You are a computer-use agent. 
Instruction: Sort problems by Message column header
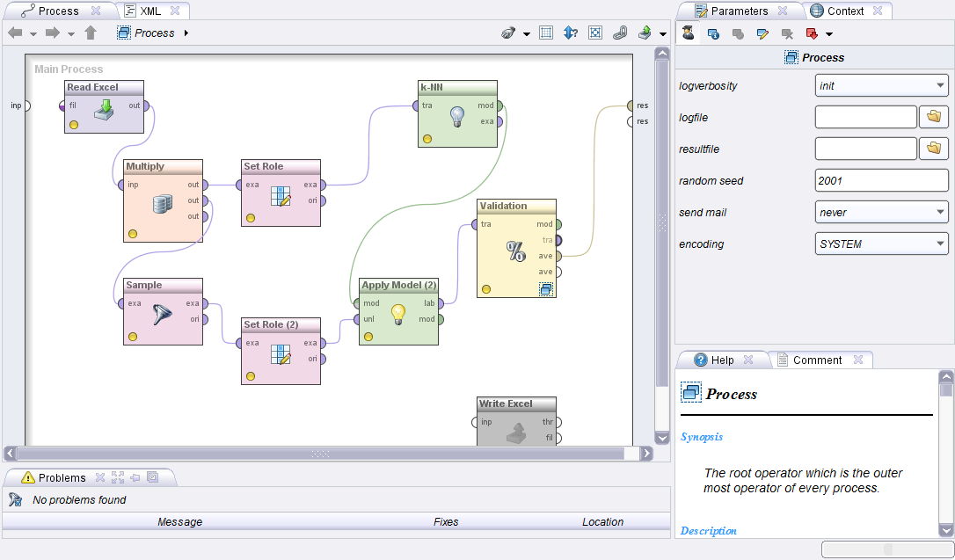click(x=179, y=521)
